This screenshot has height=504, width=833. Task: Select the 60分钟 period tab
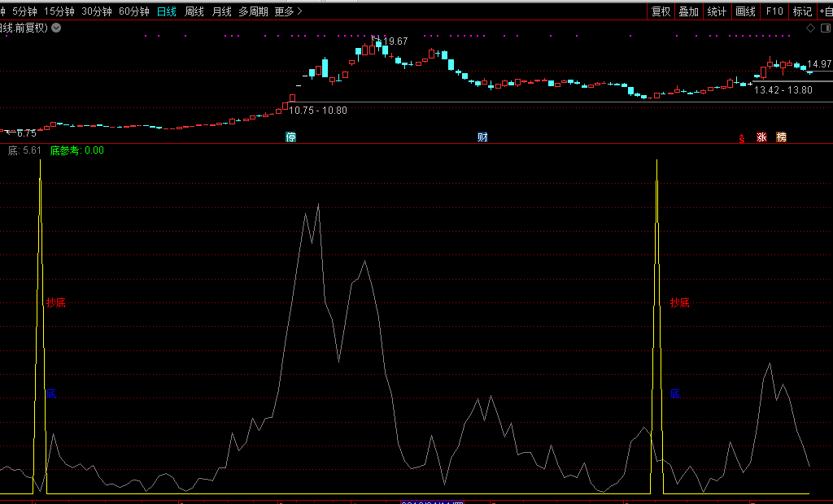pos(134,11)
